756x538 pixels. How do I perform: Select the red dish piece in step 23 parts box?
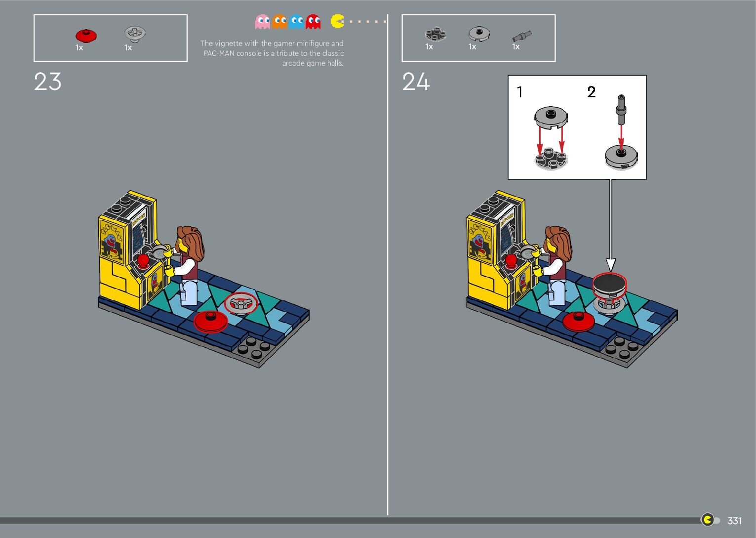pos(86,36)
